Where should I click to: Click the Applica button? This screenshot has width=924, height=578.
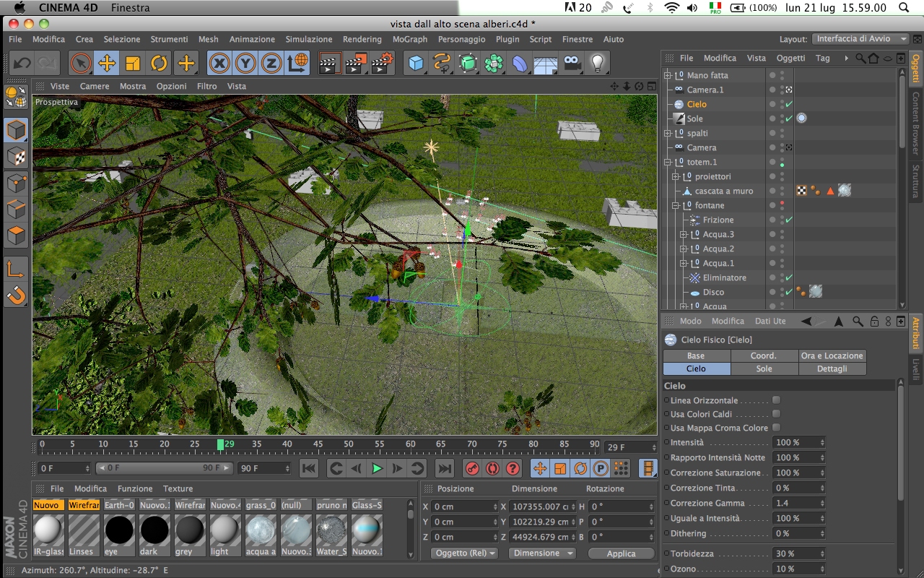click(x=621, y=553)
